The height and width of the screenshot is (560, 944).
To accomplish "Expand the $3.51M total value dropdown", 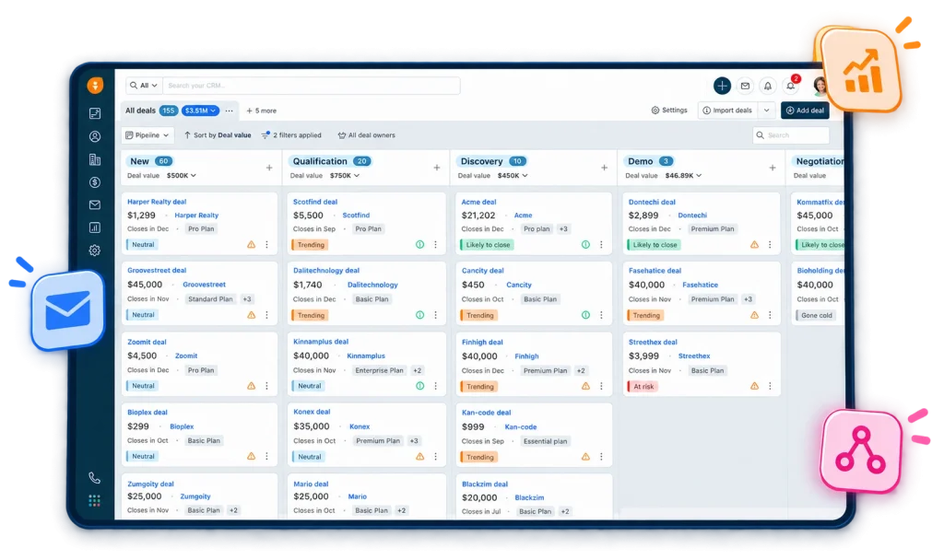I will [200, 111].
